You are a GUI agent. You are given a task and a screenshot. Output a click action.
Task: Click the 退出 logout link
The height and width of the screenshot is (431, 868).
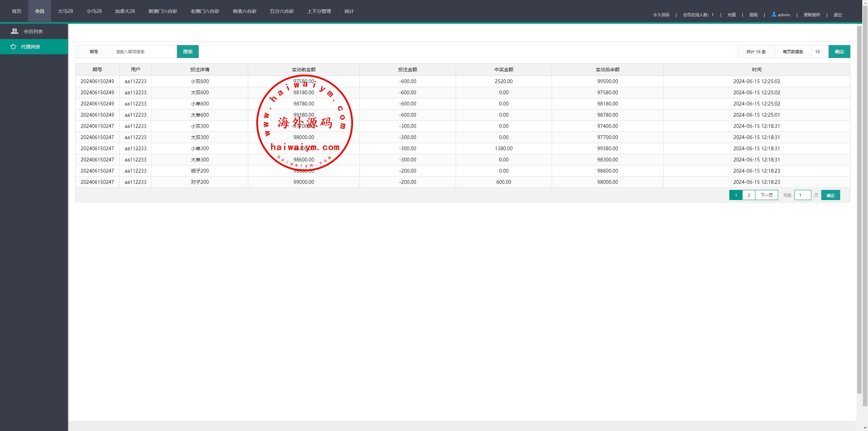[x=837, y=15]
